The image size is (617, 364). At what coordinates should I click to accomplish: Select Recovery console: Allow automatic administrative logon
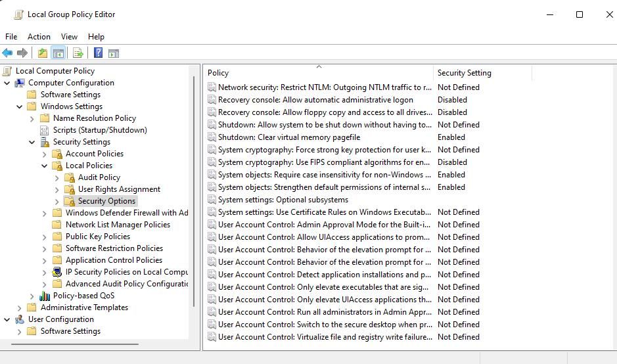coord(315,100)
